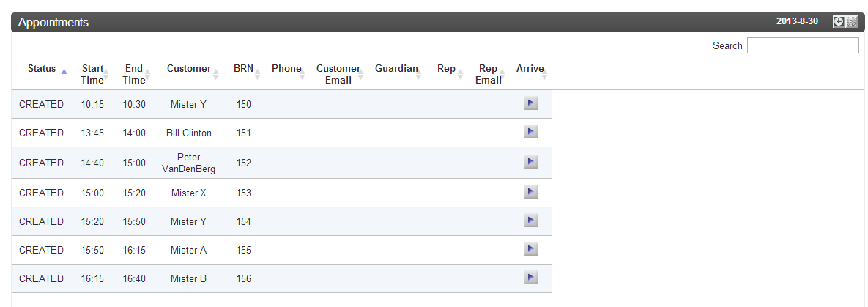
Task: Open the gear settings icon in header
Action: coord(851,21)
